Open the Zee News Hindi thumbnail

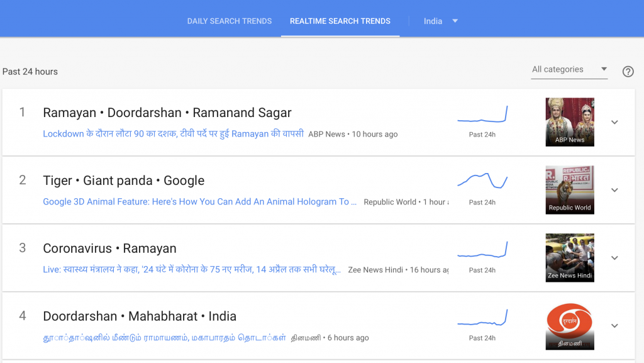click(570, 258)
